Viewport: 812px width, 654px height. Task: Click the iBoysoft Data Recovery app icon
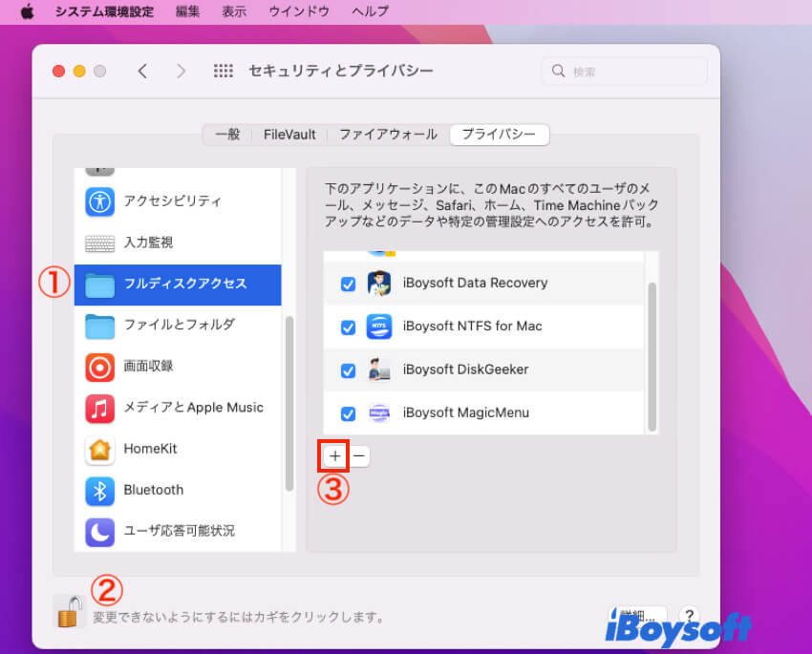(x=379, y=283)
